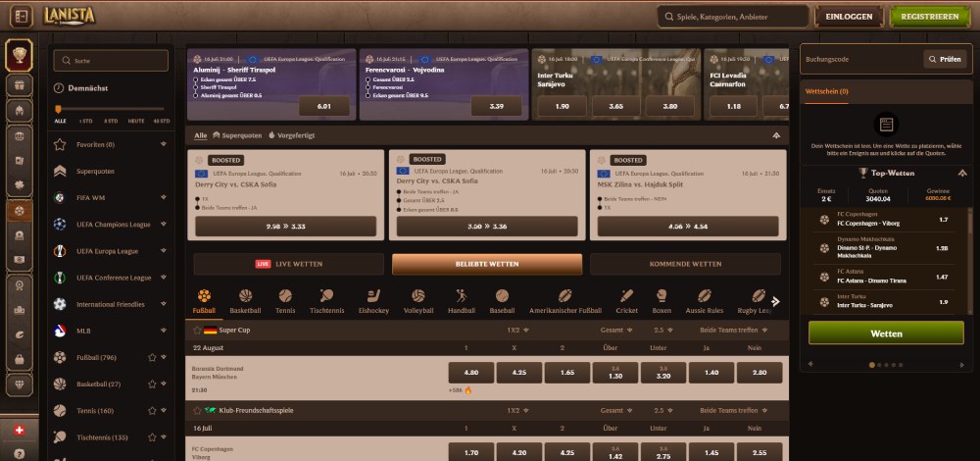Go to next Top-Wetten carousel slide arrow
This screenshot has height=461, width=980.
[x=962, y=364]
